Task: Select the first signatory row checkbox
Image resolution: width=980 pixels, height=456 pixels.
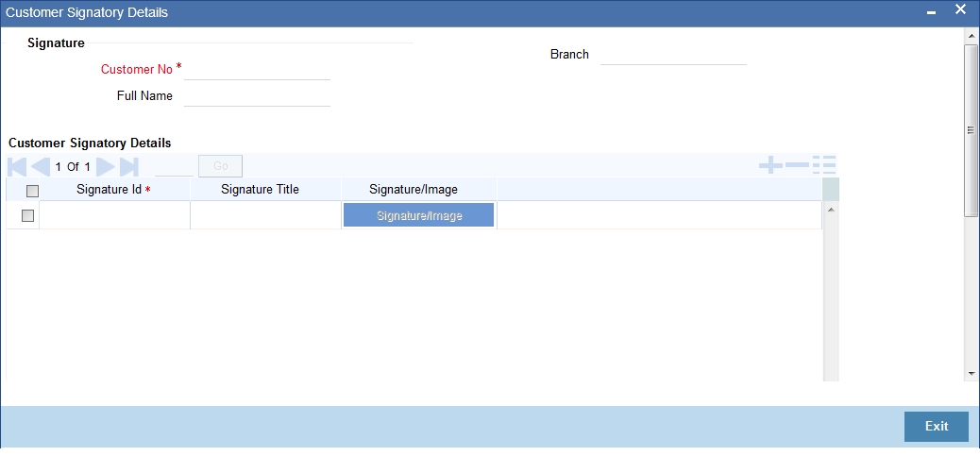Action: (x=27, y=215)
